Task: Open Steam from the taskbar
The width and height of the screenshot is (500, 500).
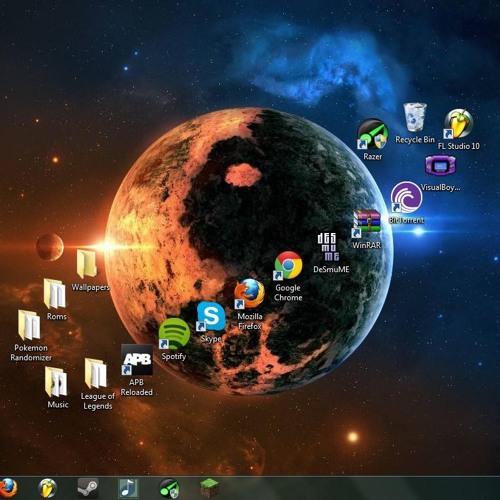Action: click(x=88, y=488)
